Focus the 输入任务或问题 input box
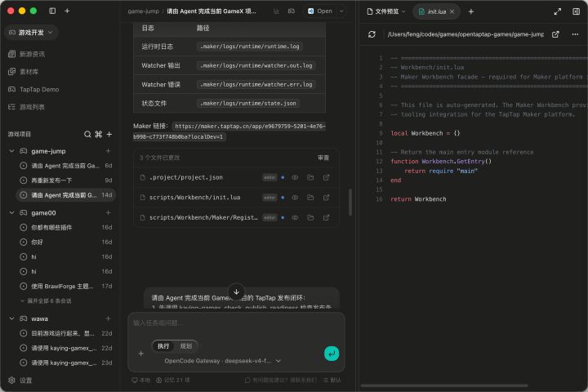This screenshot has height=392, width=588. 236,323
